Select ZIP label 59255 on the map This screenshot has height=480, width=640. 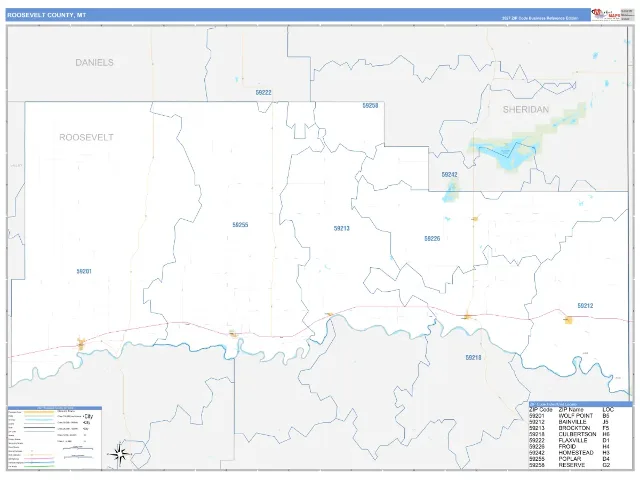(240, 225)
